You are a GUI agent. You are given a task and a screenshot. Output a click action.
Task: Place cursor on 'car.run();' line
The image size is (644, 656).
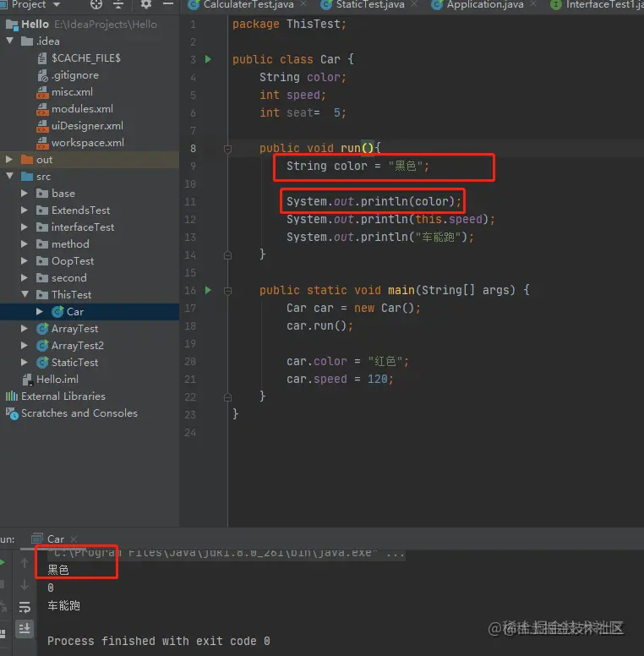coord(319,325)
